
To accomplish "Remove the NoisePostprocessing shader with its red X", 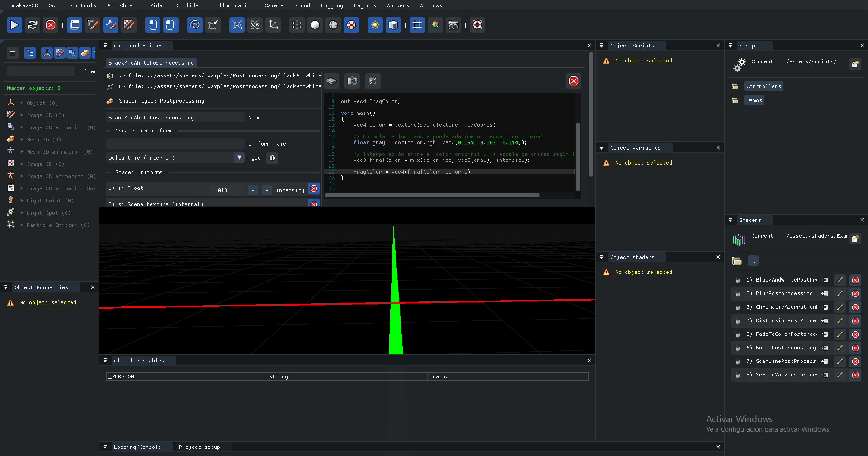I will (855, 348).
